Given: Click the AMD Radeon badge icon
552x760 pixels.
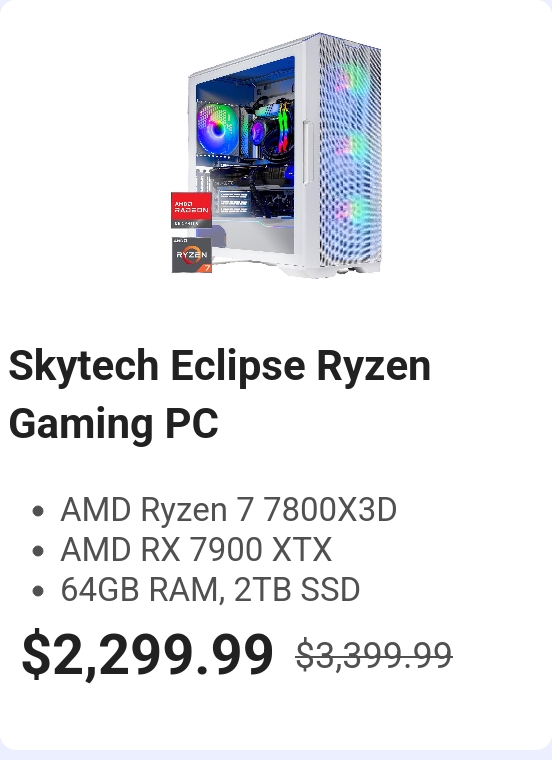Looking at the screenshot, I should [x=191, y=210].
